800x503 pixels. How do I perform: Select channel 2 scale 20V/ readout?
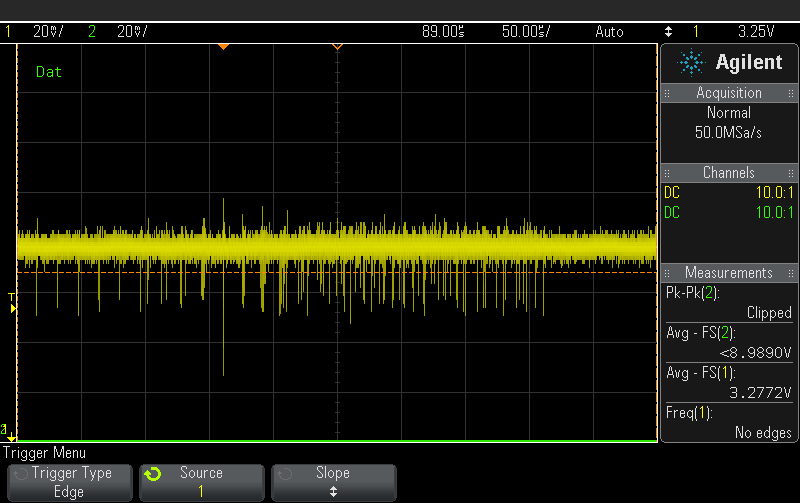pyautogui.click(x=133, y=32)
